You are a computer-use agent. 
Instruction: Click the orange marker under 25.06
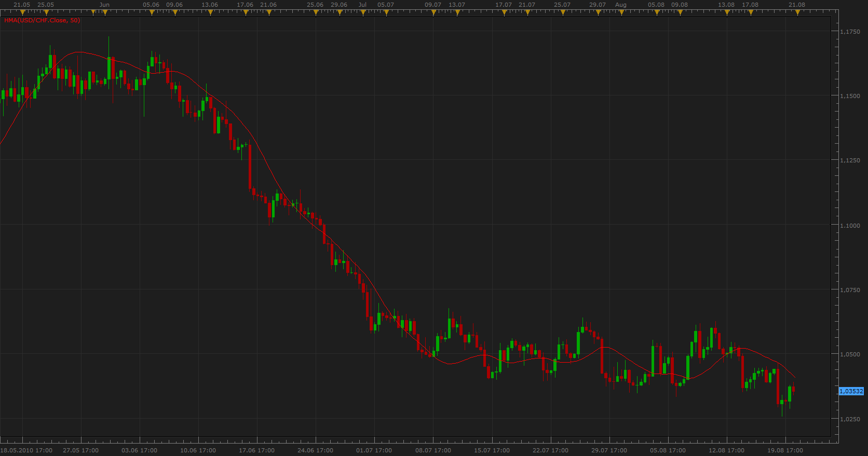click(x=316, y=12)
